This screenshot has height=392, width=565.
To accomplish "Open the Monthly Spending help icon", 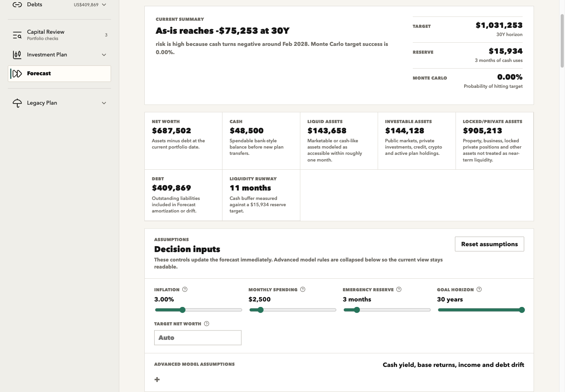I will pos(303,289).
